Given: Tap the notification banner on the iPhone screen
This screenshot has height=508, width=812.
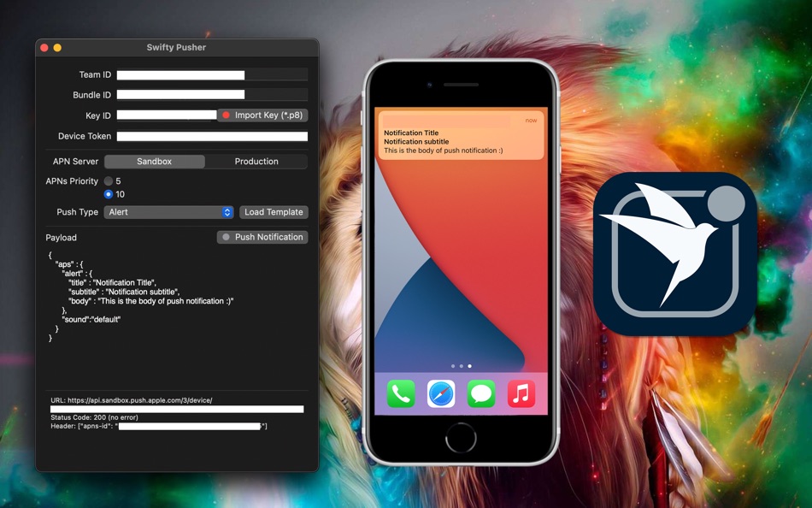Looking at the screenshot, I should [461, 135].
